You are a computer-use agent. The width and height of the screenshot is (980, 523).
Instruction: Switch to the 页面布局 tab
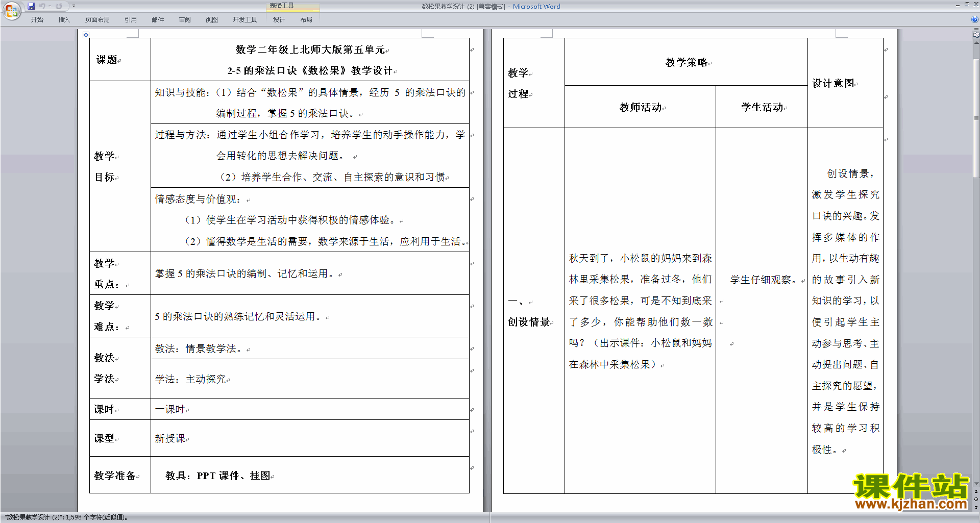[97, 20]
